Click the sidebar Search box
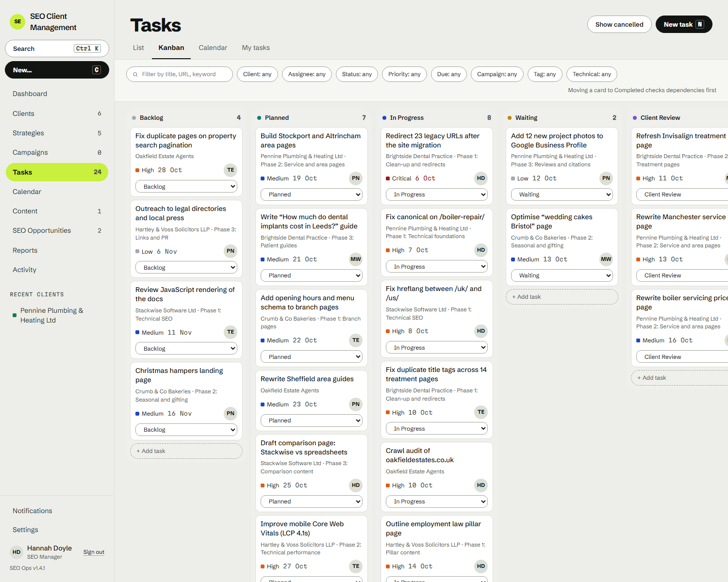The width and height of the screenshot is (728, 582). pyautogui.click(x=57, y=48)
